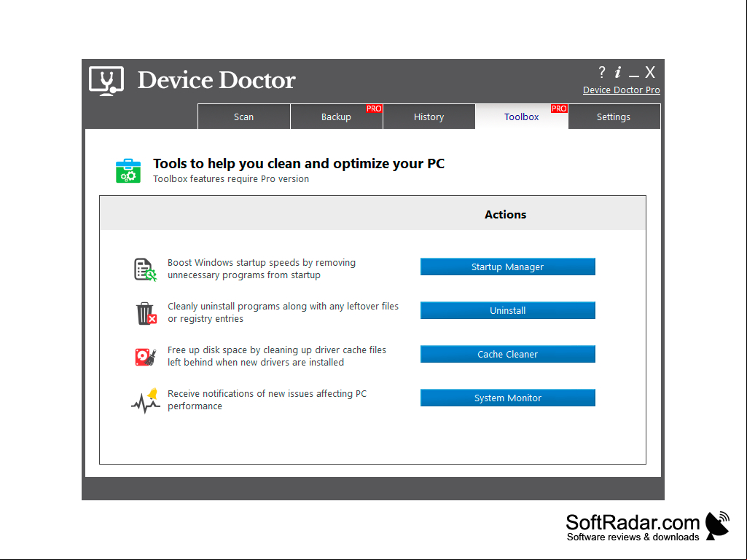Click the 'Device Doctor' title text
747x560 pixels.
[216, 80]
